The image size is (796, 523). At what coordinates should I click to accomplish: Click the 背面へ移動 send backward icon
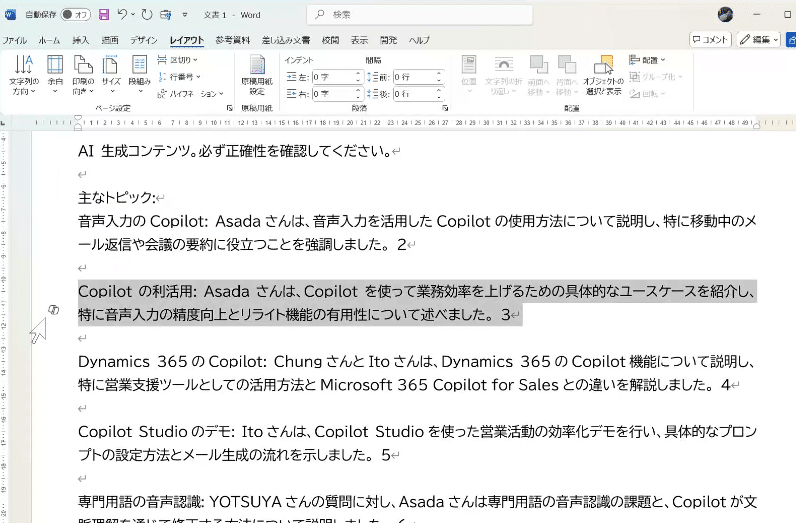pos(567,75)
